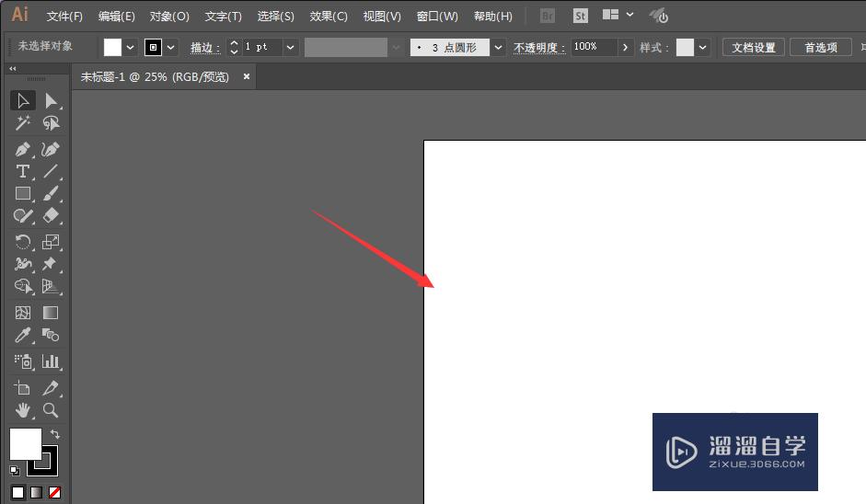Open the 效果(C) menu
This screenshot has height=504, width=866.
[329, 16]
